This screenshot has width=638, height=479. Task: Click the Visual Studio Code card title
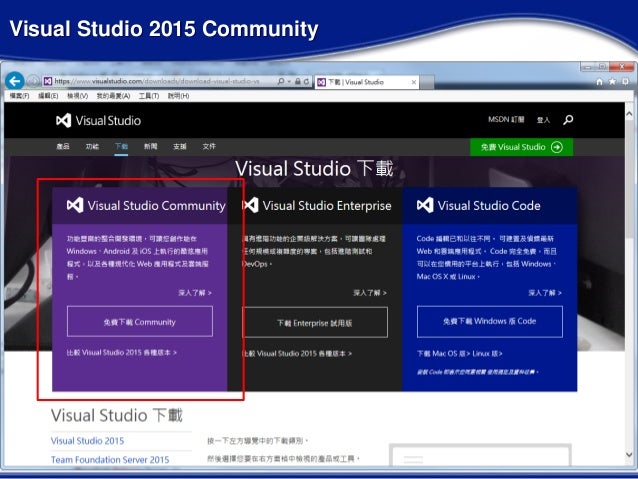(x=489, y=206)
